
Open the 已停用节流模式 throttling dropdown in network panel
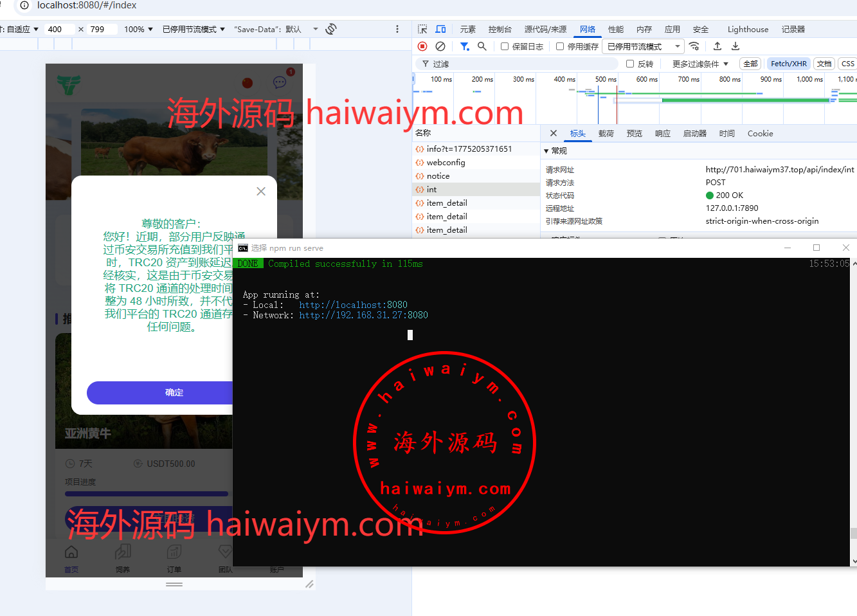pos(643,46)
